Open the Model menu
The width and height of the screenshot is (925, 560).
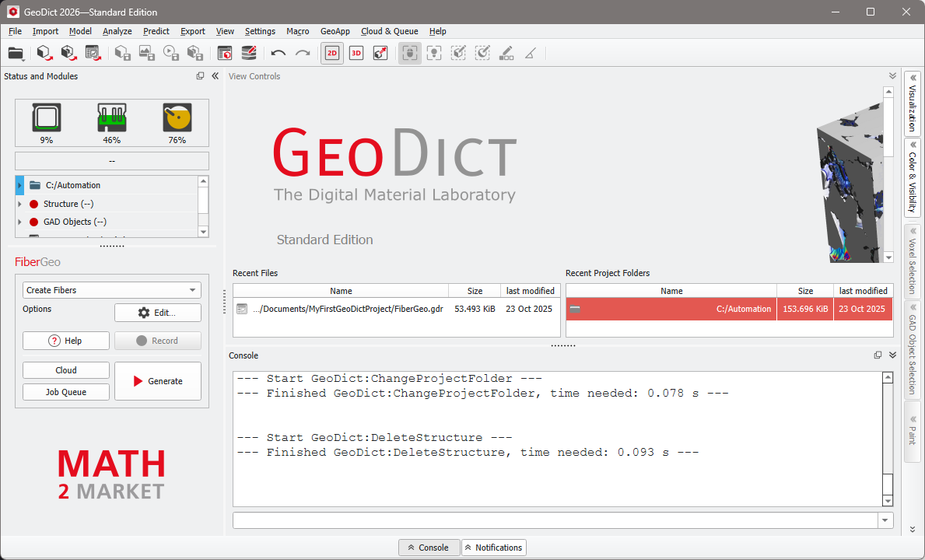click(x=80, y=31)
